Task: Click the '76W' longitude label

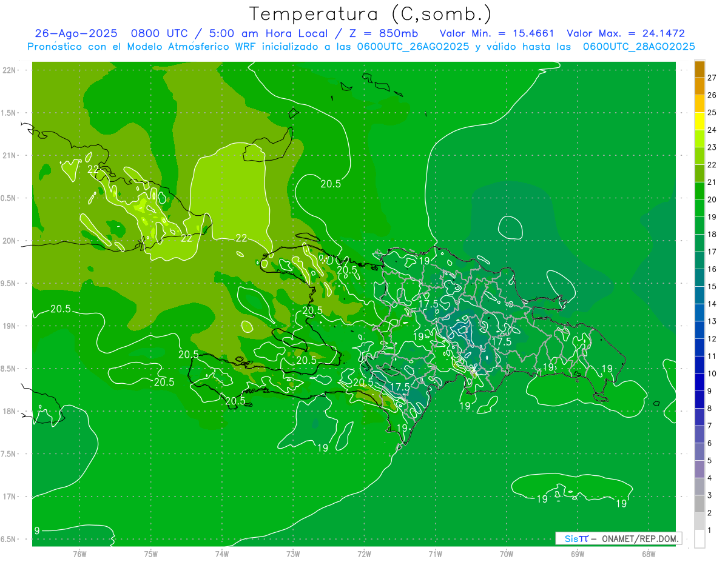Action: [79, 555]
